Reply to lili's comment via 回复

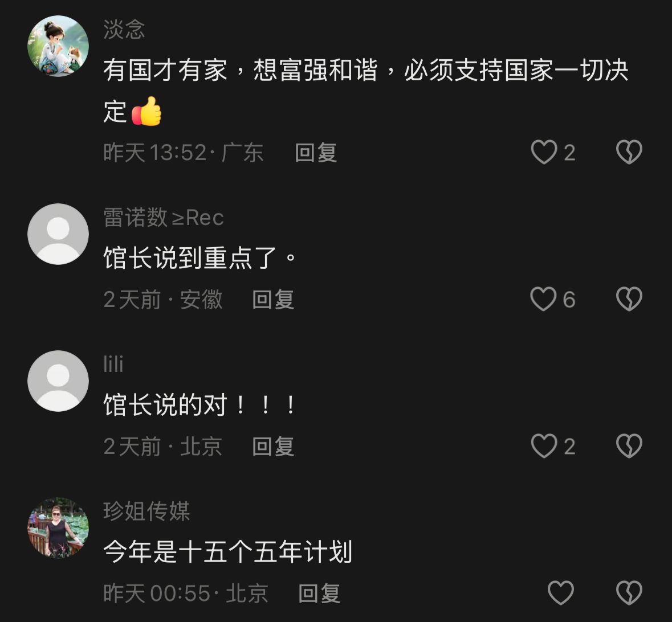click(x=273, y=447)
